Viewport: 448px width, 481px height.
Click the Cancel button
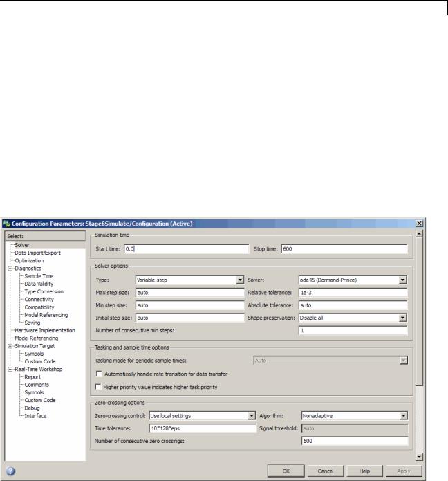point(326,471)
